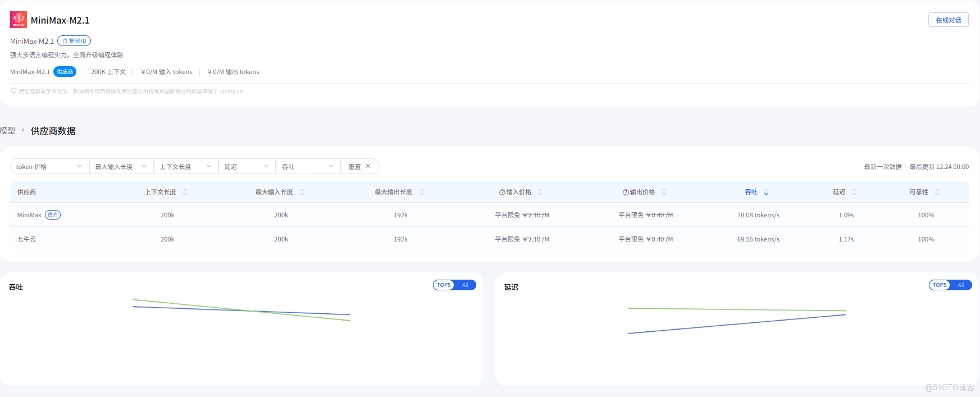The width and height of the screenshot is (980, 397).
Task: Click the help icon beside 输出价格
Action: pos(626,192)
